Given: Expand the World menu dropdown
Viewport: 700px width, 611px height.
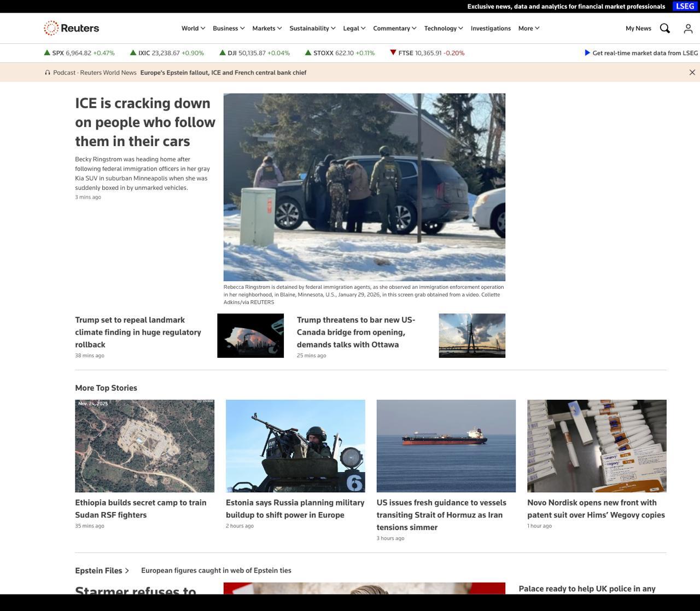Looking at the screenshot, I should tap(193, 28).
